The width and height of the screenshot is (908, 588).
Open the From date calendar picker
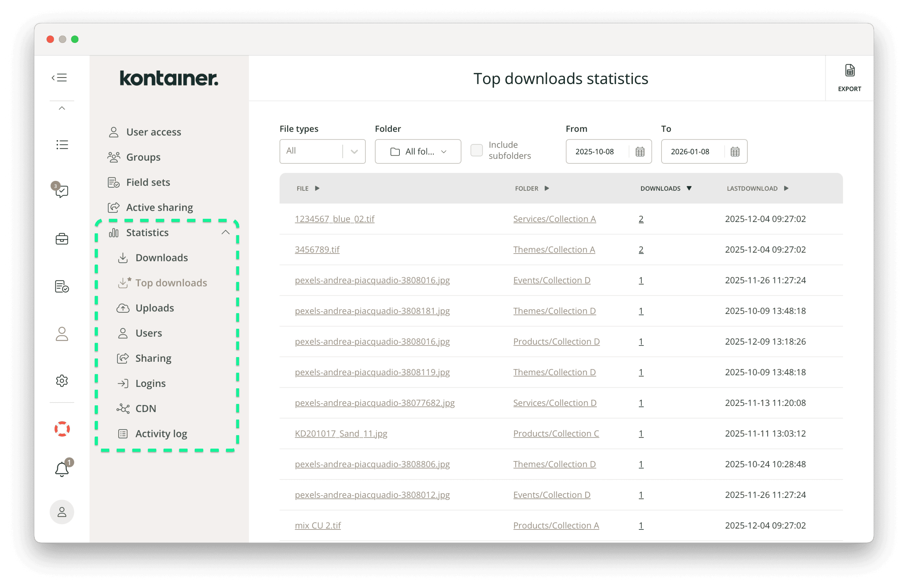pyautogui.click(x=640, y=151)
